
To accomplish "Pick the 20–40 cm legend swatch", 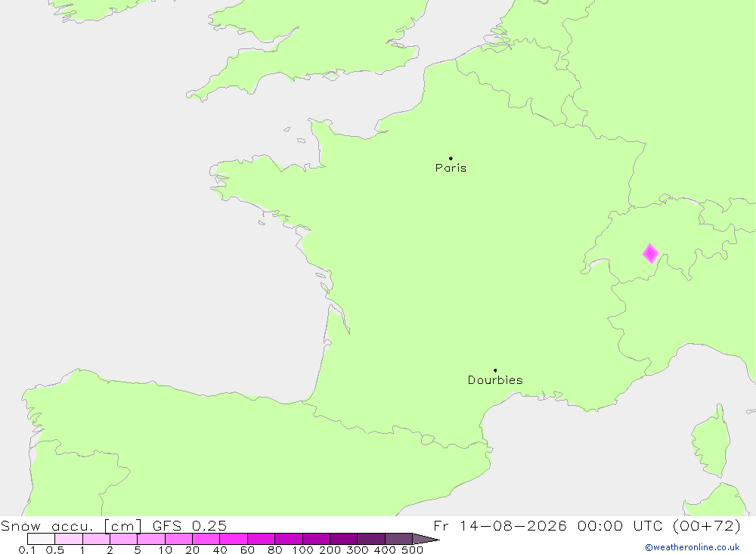I will pos(206,539).
